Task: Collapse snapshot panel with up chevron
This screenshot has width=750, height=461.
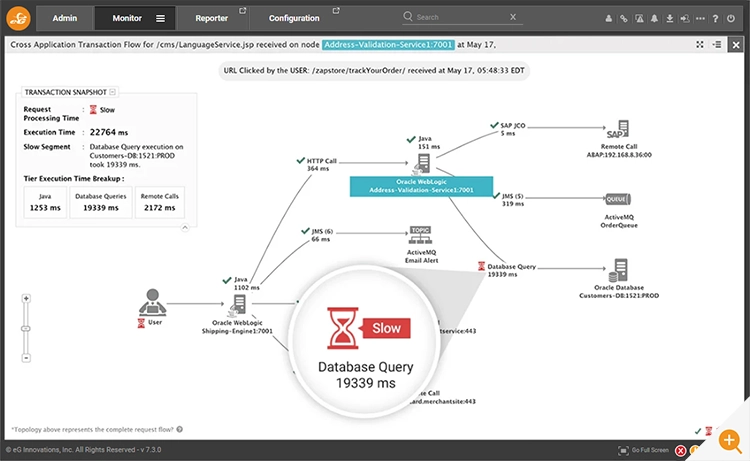Action: [x=185, y=227]
